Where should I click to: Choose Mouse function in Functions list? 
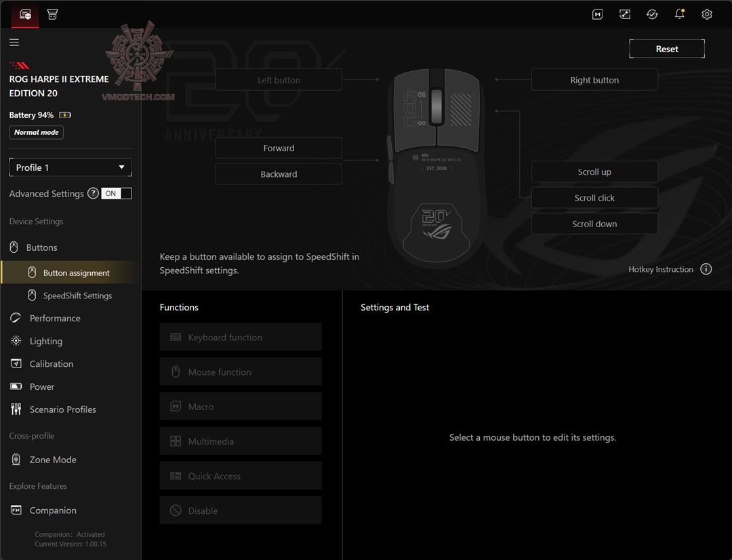pos(241,372)
